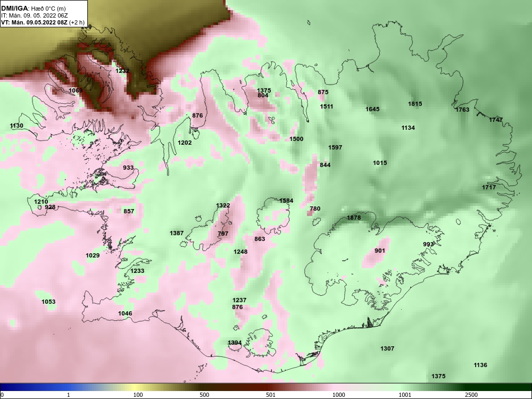Click the value 844

click(x=325, y=165)
